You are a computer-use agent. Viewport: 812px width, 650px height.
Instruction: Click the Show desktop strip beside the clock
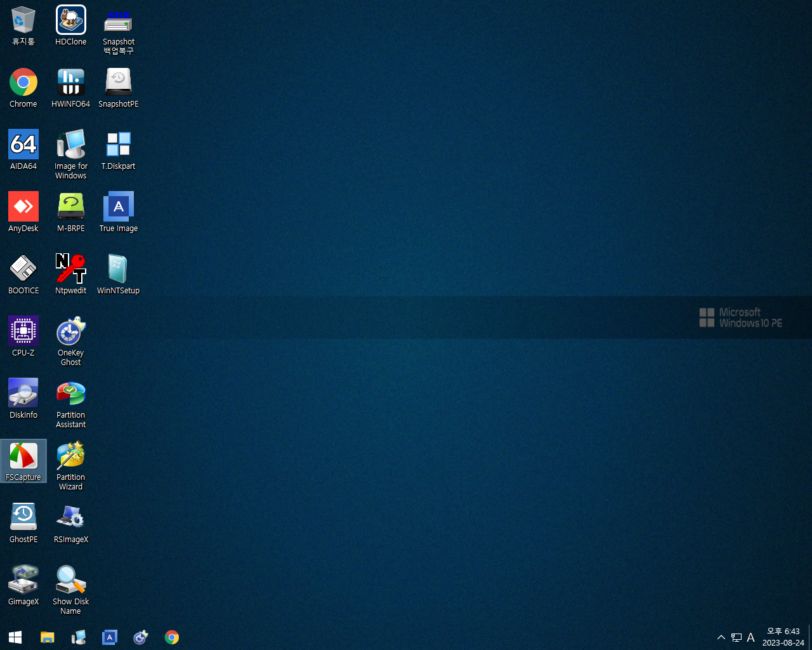pyautogui.click(x=810, y=637)
